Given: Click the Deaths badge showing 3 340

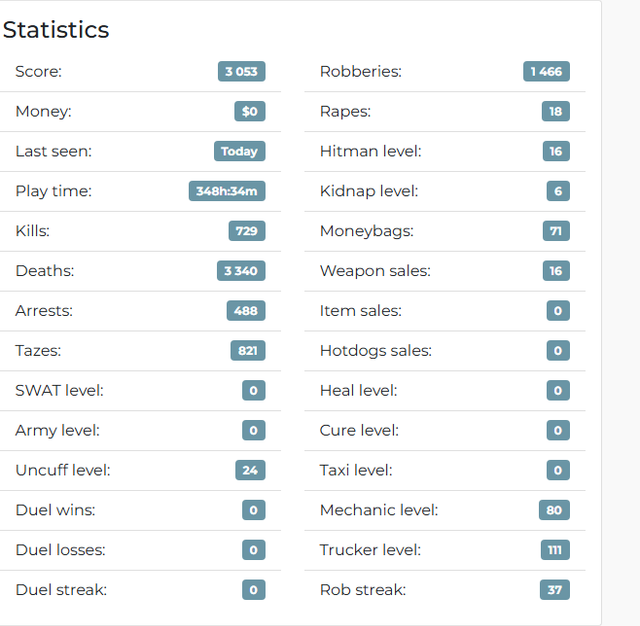Looking at the screenshot, I should coord(241,271).
